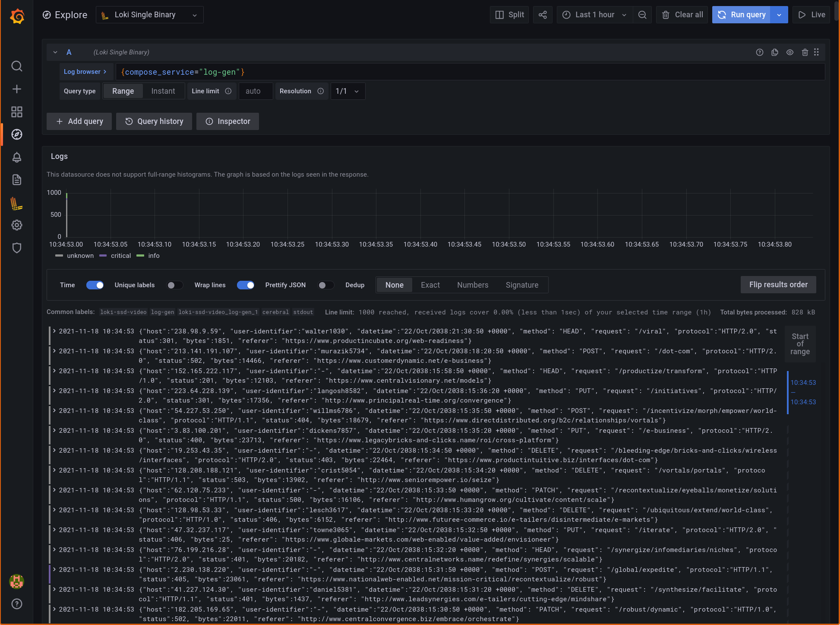
Task: Open the Loki Single Binary datasource picker
Action: point(149,14)
